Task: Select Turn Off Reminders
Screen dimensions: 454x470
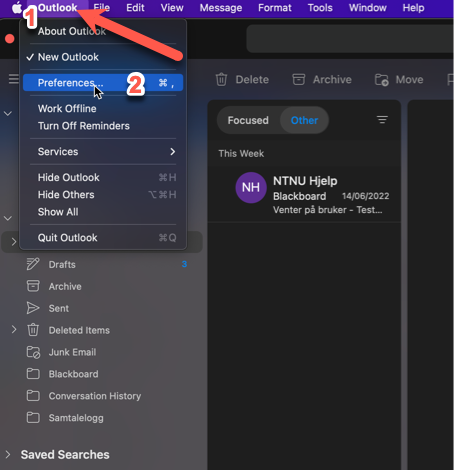Action: click(103, 126)
